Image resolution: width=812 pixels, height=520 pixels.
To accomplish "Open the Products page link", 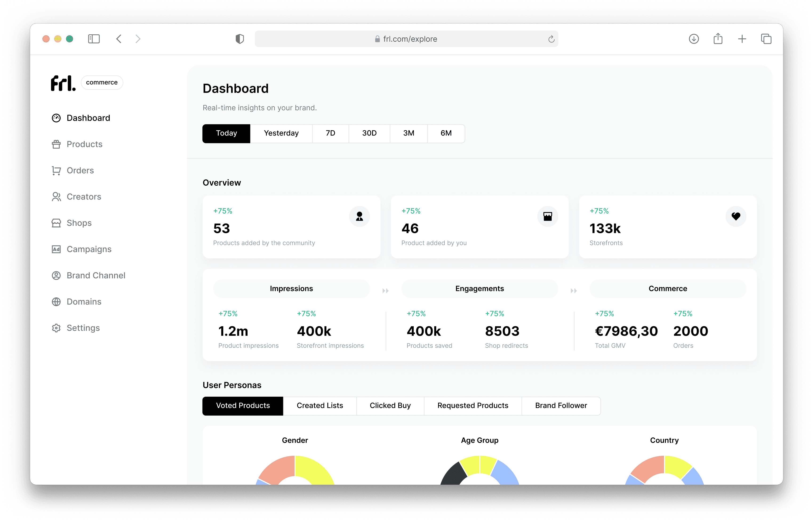I will 84,144.
